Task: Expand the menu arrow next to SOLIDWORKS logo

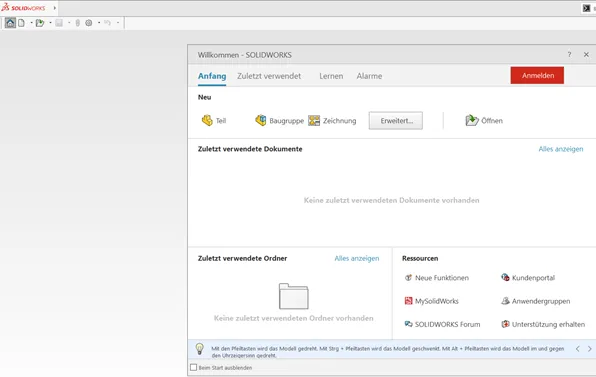Action: 55,8
